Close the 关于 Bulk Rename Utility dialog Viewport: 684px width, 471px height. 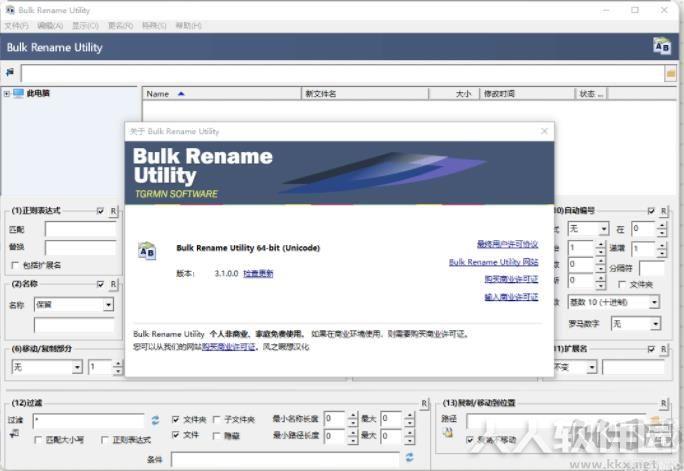click(x=544, y=131)
